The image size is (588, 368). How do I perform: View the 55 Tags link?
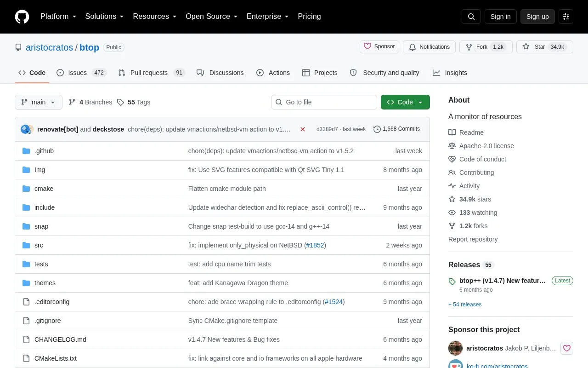click(x=134, y=102)
